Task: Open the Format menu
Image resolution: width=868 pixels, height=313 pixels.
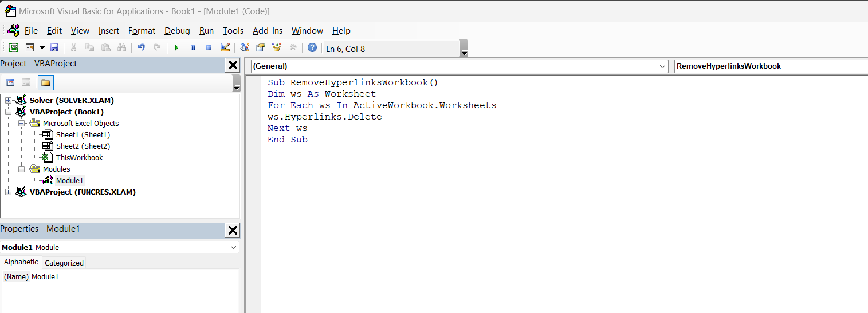Action: pyautogui.click(x=142, y=31)
